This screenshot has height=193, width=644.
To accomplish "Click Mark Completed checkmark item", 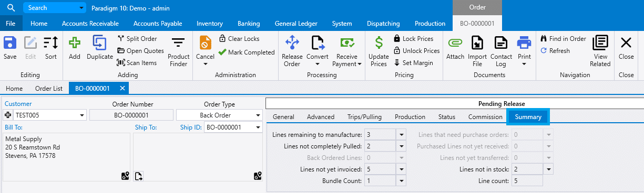I will [247, 52].
